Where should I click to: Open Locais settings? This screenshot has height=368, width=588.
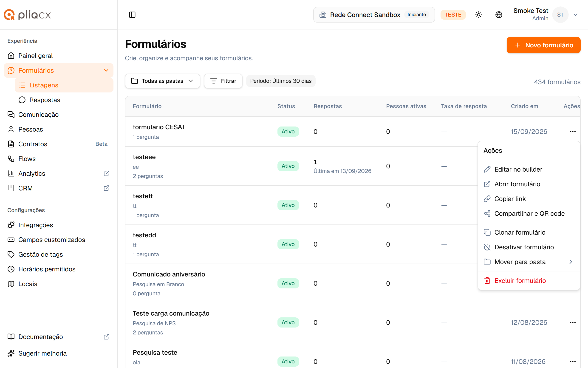point(59,284)
